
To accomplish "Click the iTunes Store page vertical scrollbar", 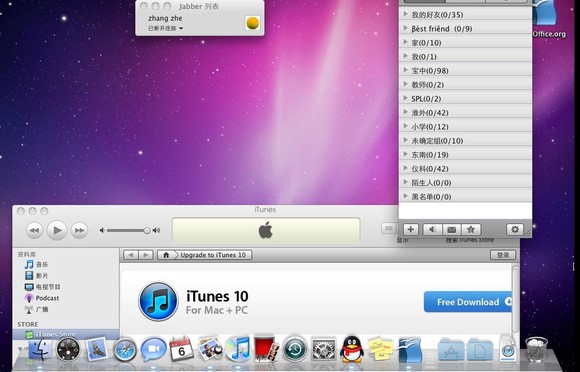I will point(515,300).
